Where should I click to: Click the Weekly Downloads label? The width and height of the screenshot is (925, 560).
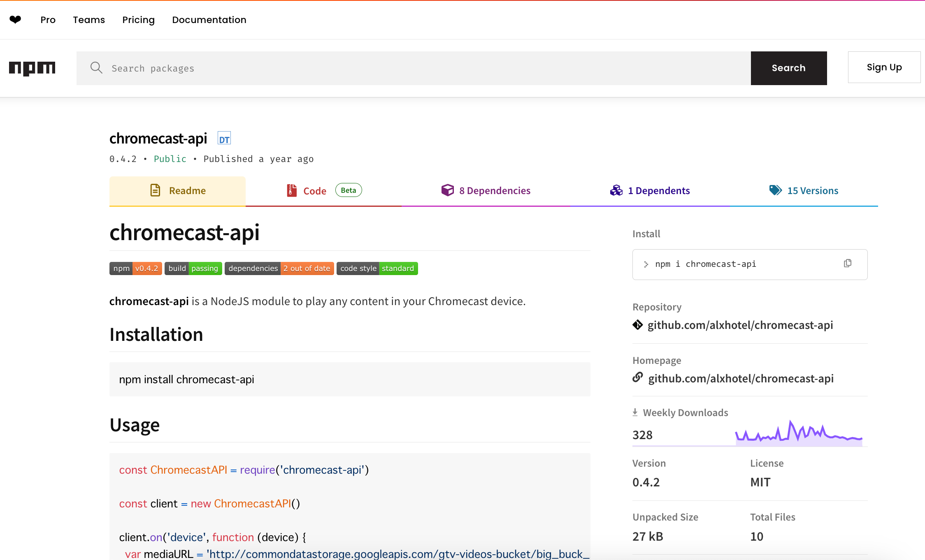tap(686, 413)
